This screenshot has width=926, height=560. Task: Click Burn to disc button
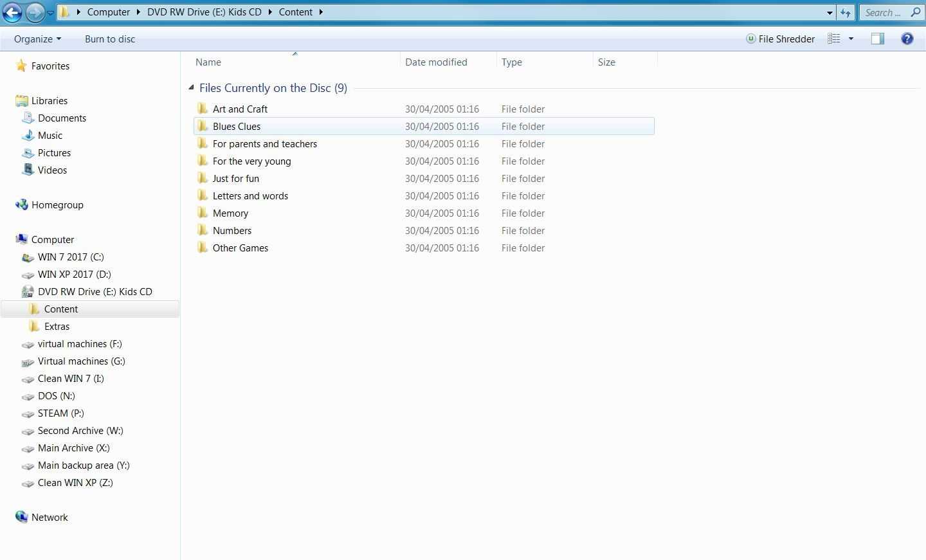(110, 39)
